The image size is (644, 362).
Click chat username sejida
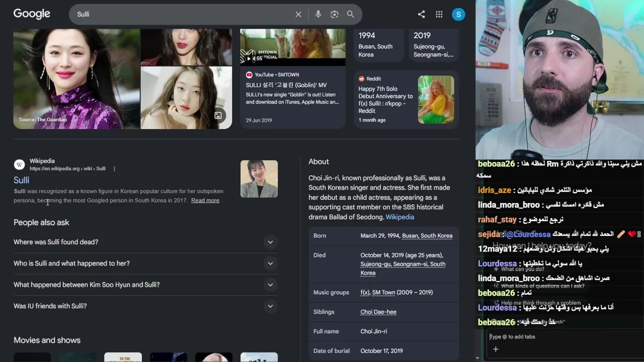490,234
